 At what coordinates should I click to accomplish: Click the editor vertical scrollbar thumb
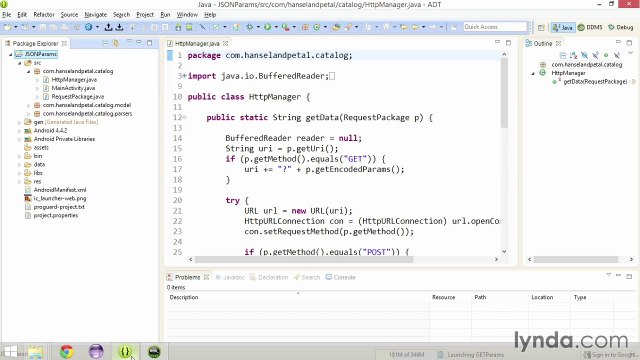pos(504,93)
